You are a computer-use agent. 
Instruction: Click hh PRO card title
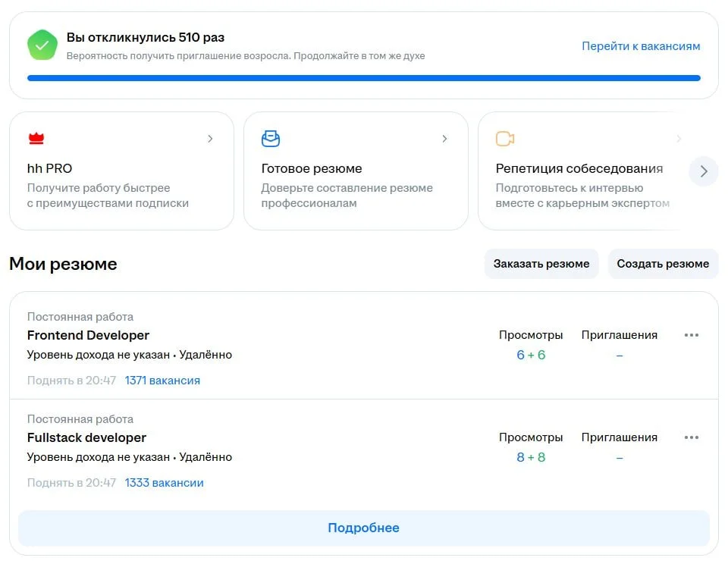[50, 168]
